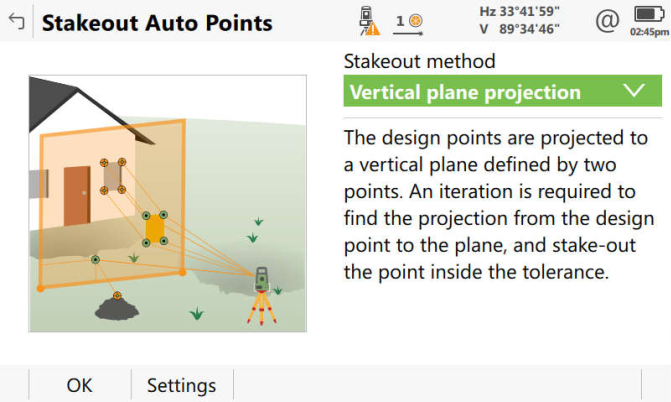Click the tripod total station in the illustration
Screen dimensions: 671x402
pyautogui.click(x=262, y=294)
